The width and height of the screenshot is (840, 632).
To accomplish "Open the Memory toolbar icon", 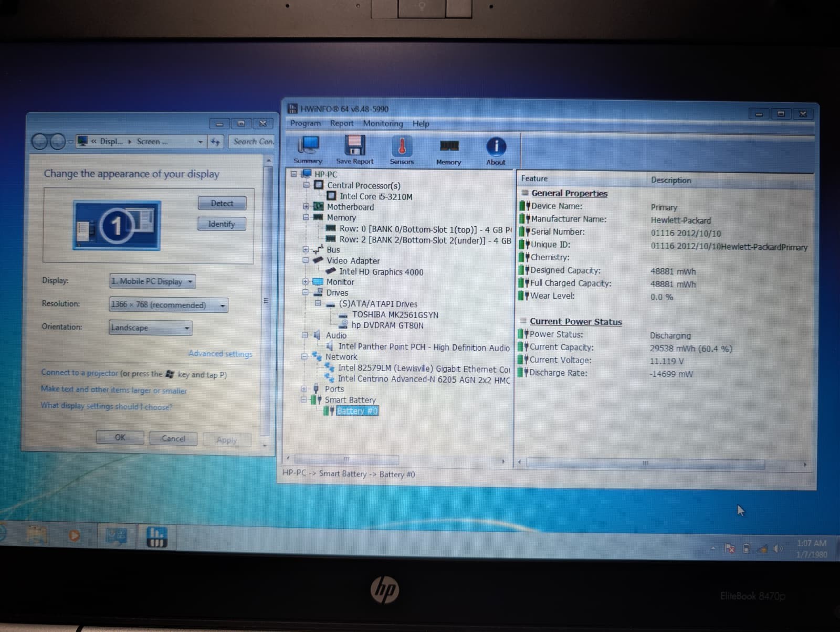I will point(448,151).
